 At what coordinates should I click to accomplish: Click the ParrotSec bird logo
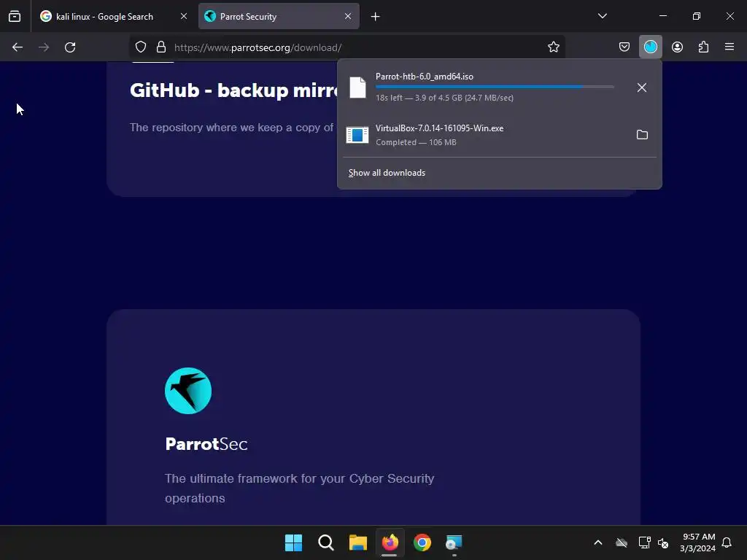tap(188, 391)
